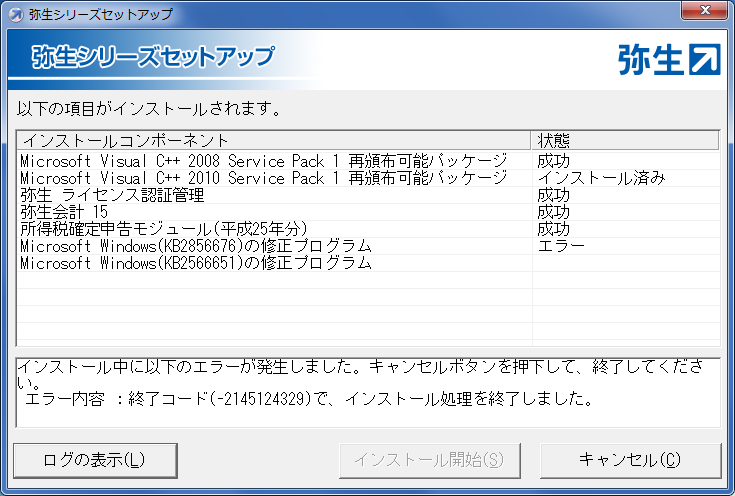Click the エラー status of KB2856676

click(x=561, y=246)
